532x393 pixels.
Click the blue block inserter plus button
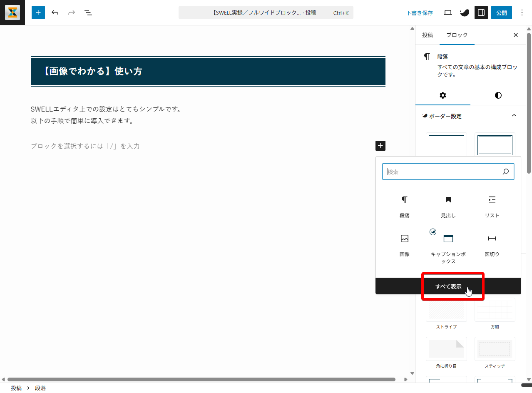click(x=38, y=12)
